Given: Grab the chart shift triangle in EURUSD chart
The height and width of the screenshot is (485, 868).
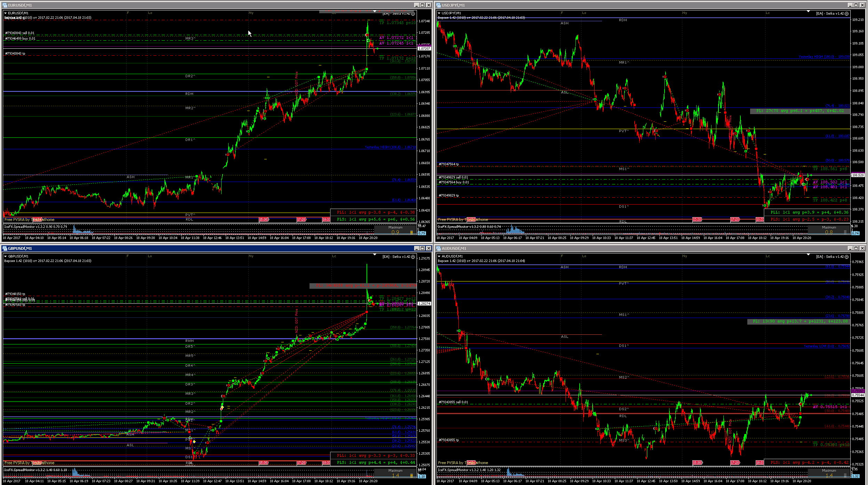Looking at the screenshot, I should coord(375,11).
